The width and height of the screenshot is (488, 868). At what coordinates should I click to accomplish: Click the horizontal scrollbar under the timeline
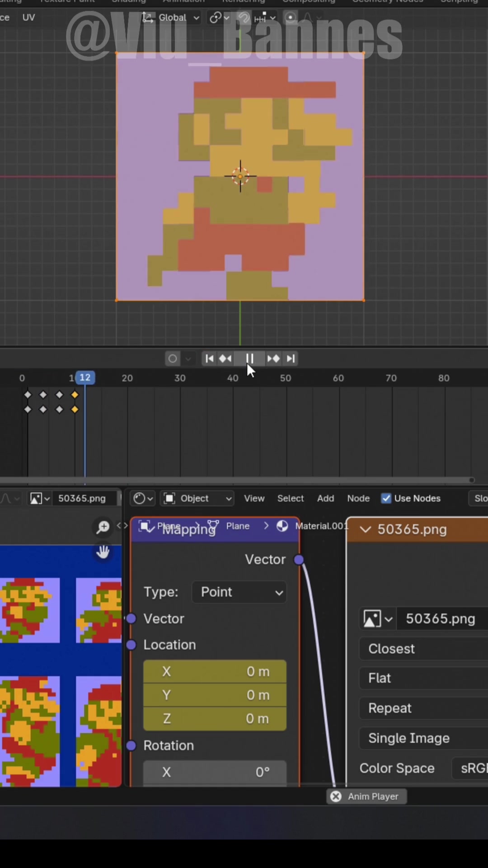[236, 480]
